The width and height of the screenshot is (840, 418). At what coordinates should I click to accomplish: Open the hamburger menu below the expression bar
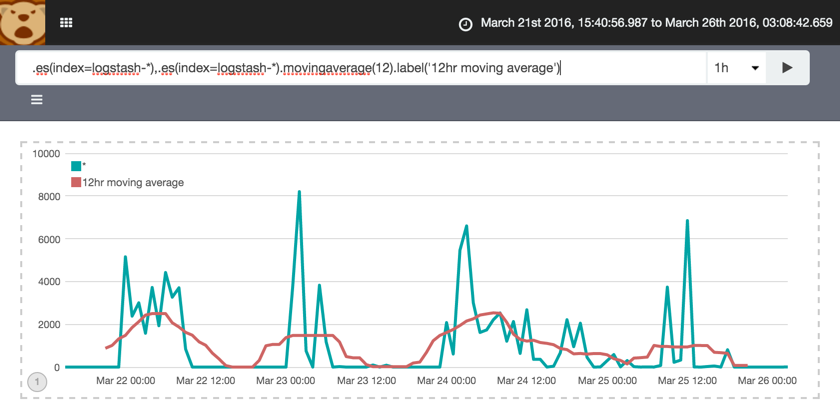point(37,100)
